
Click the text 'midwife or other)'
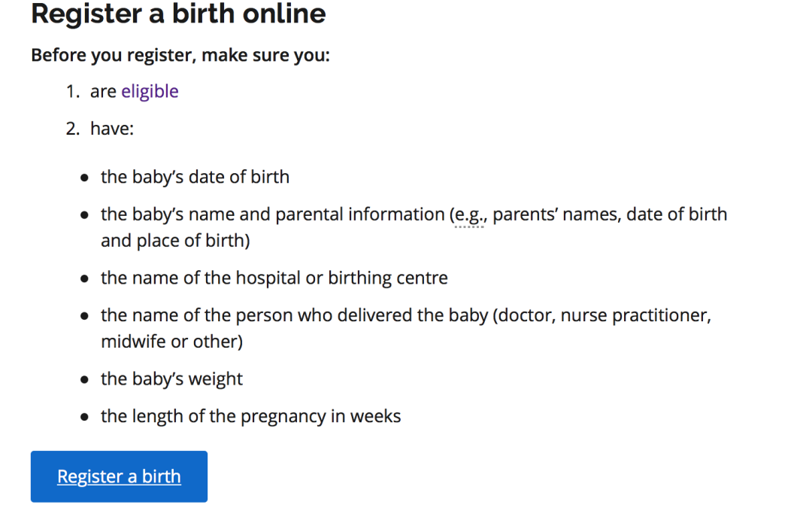click(171, 342)
